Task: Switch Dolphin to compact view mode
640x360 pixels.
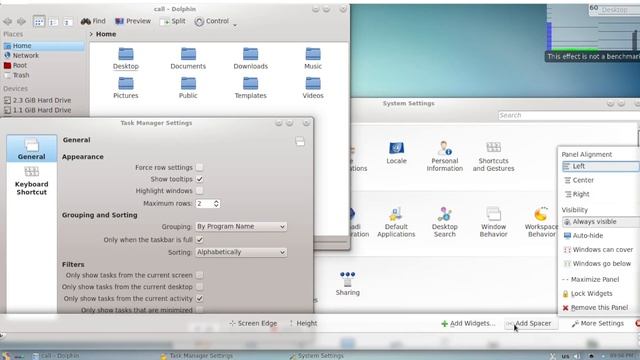Action: [53, 22]
